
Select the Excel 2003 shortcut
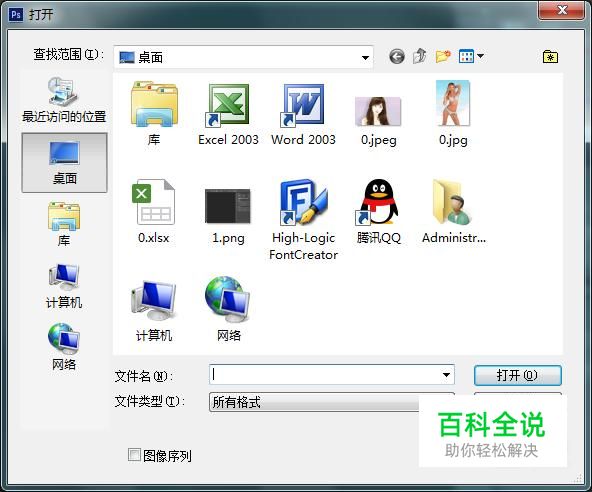click(x=228, y=114)
